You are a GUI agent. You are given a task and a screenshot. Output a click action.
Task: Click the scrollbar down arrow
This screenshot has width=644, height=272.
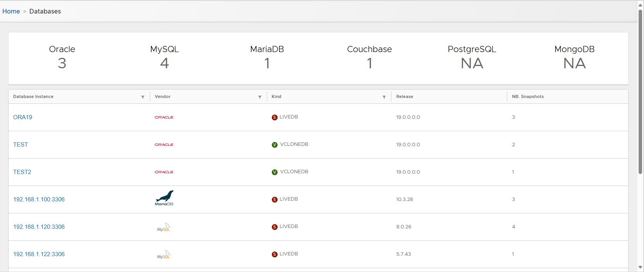(640, 267)
